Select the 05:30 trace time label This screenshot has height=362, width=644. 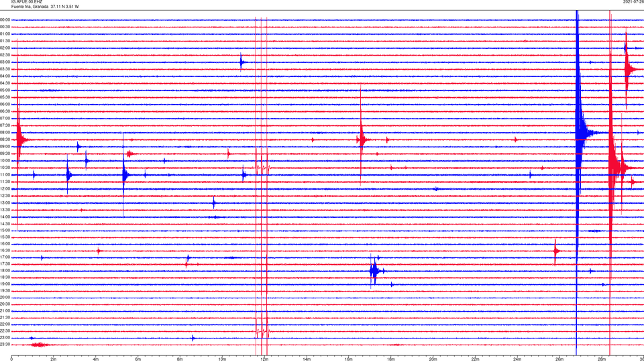coord(5,97)
